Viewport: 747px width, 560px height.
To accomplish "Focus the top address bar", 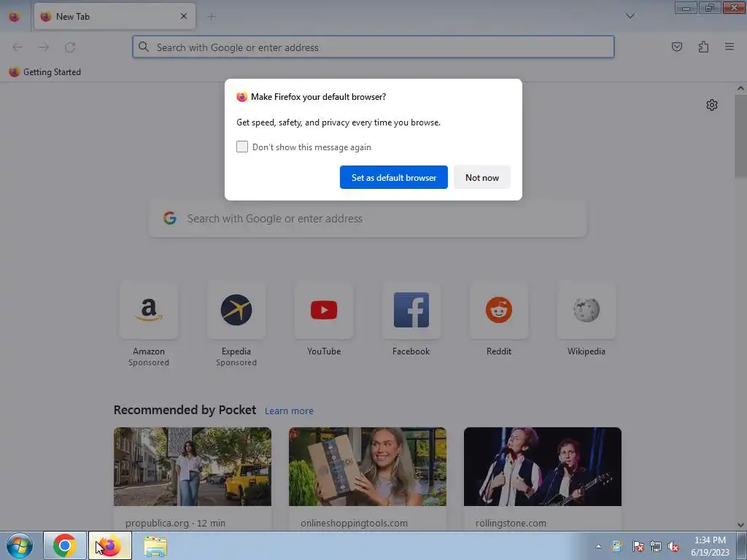I will point(373,47).
